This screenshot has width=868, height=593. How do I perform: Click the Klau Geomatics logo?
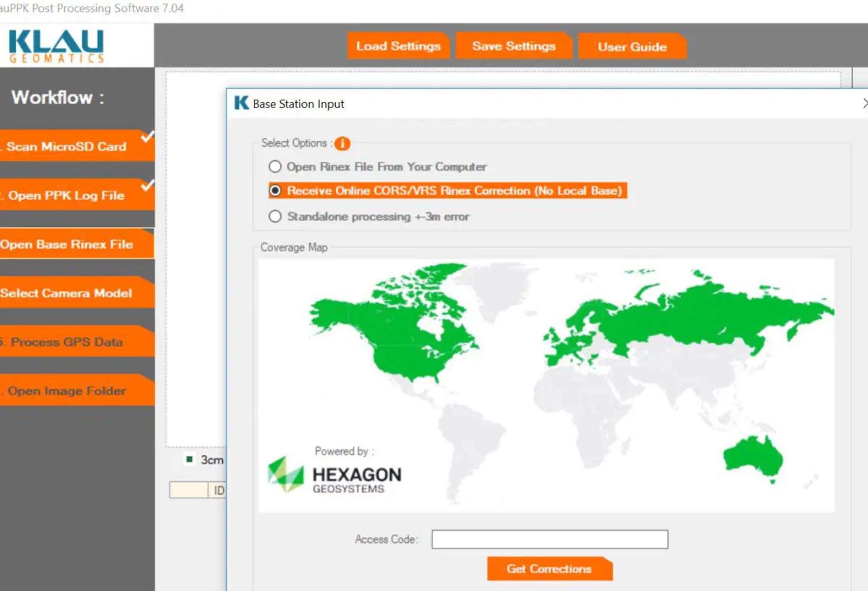point(56,46)
